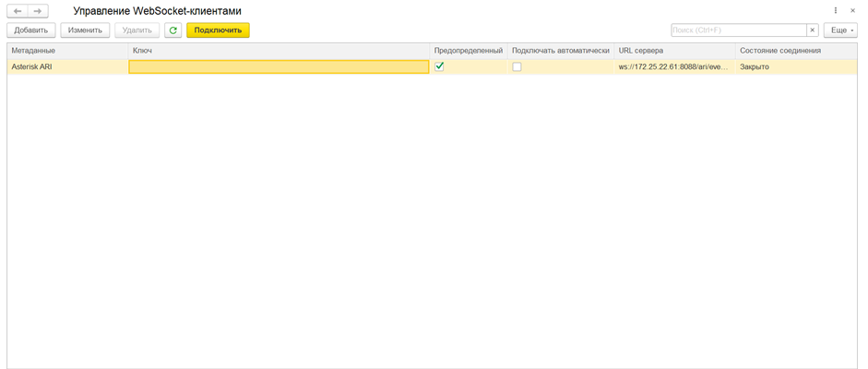Open the vertical three-dot window menu
The image size is (868, 369).
[836, 10]
